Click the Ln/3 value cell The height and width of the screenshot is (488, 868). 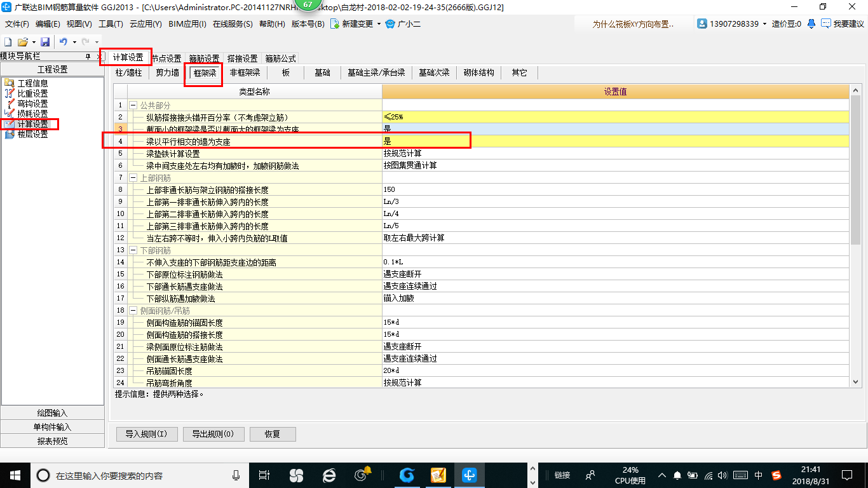point(615,201)
